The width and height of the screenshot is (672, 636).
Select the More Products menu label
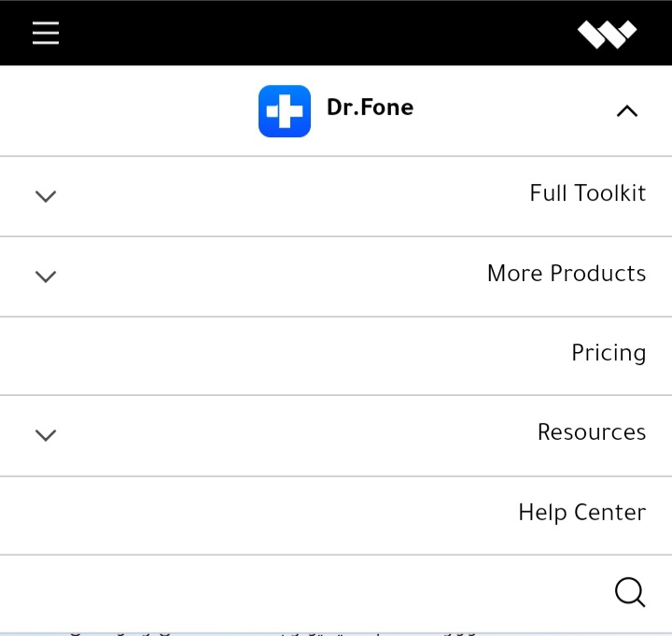tap(566, 274)
